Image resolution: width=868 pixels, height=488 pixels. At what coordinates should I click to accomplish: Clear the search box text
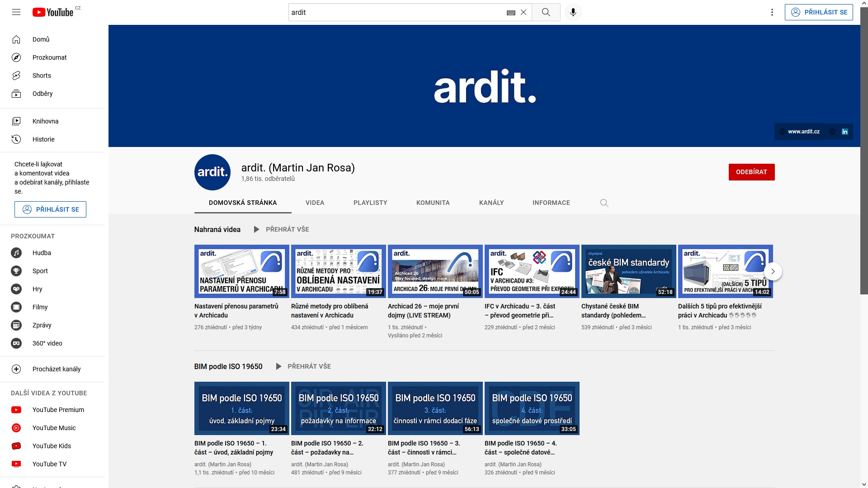524,13
